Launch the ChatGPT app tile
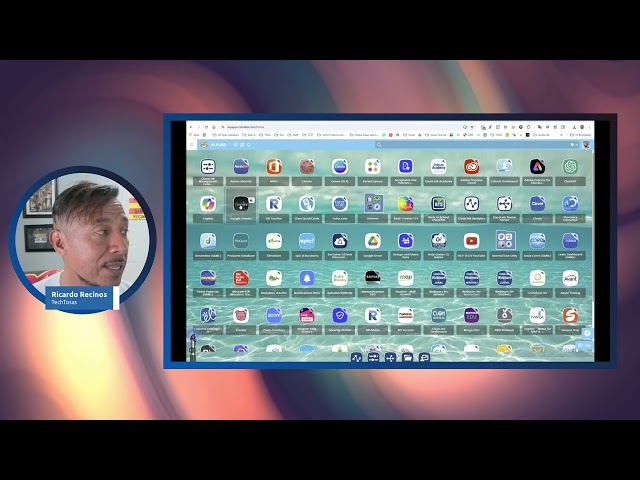The height and width of the screenshot is (480, 640). pyautogui.click(x=570, y=167)
